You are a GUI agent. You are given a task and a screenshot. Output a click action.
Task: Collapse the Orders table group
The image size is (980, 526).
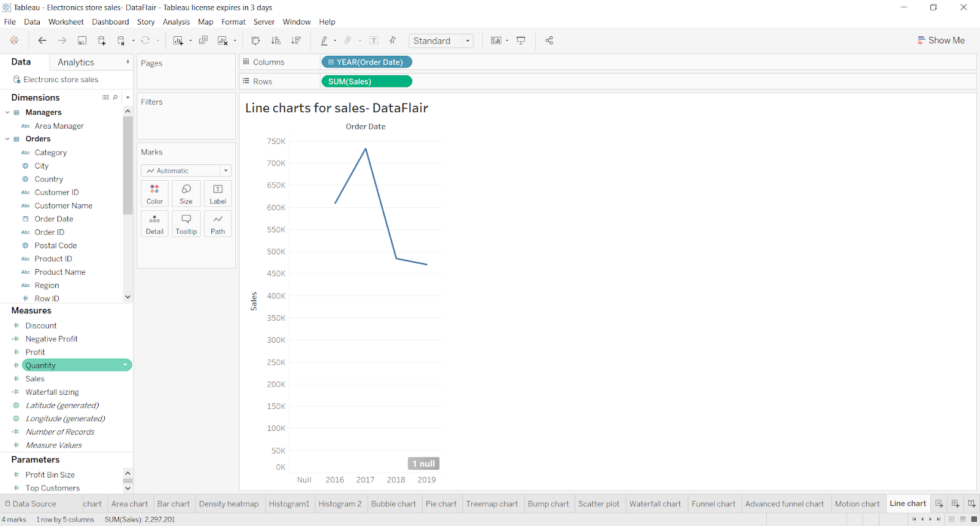click(7, 139)
